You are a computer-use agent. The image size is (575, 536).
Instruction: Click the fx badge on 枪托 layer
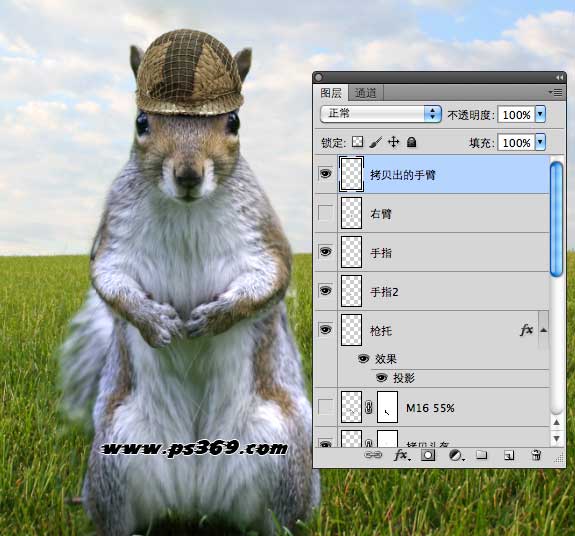tap(526, 330)
